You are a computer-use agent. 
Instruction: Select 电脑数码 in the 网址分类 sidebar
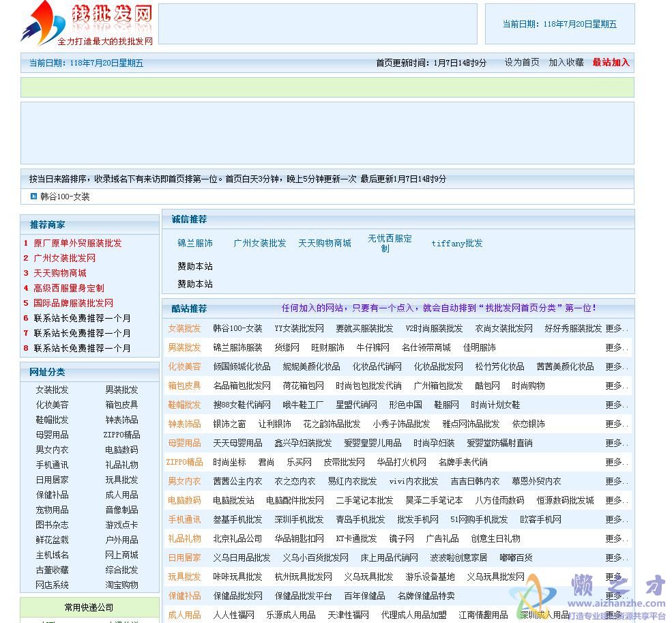pyautogui.click(x=121, y=450)
